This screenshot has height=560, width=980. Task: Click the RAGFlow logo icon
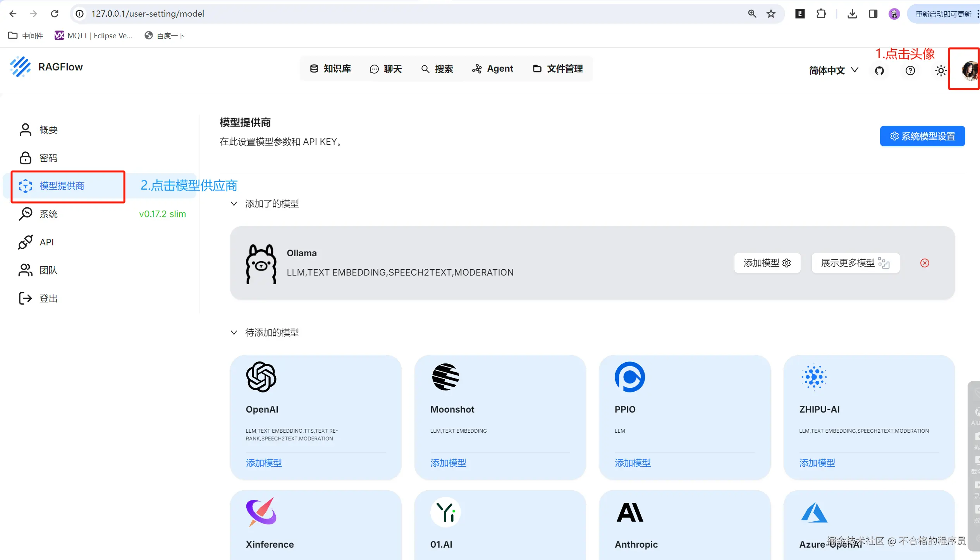[x=20, y=67]
